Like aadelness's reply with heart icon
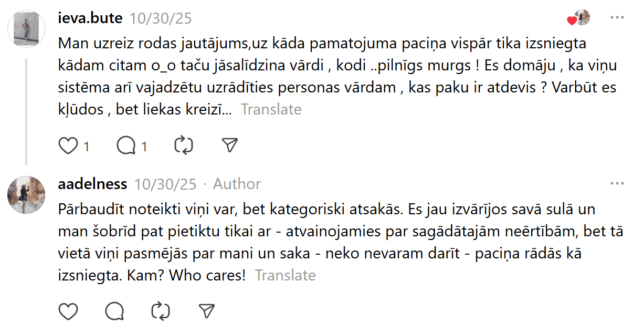This screenshot has height=333, width=644. (68, 311)
